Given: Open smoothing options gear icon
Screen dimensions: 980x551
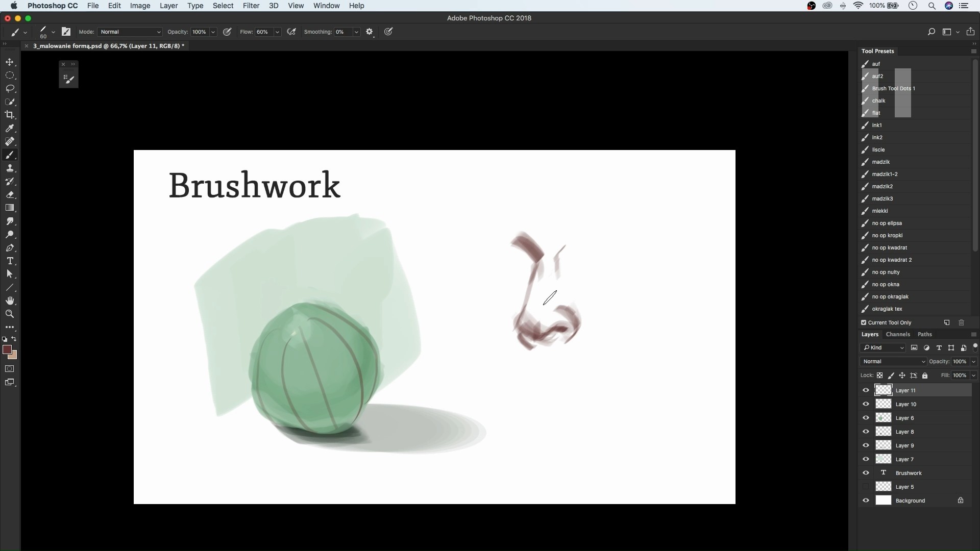Looking at the screenshot, I should click(x=370, y=32).
